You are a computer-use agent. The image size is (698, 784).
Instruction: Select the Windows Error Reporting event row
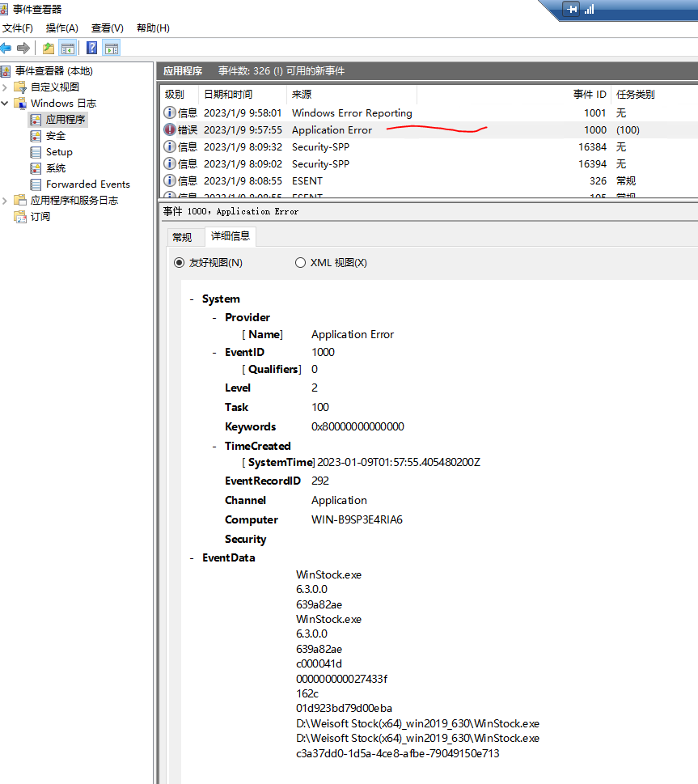351,113
